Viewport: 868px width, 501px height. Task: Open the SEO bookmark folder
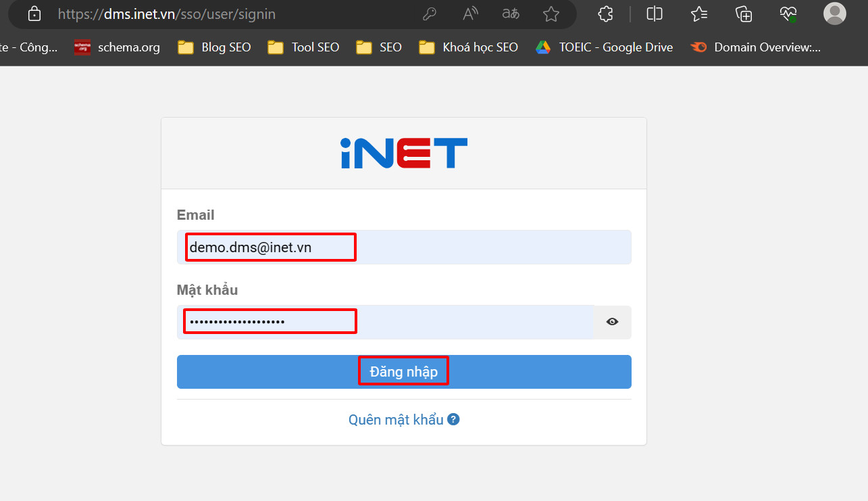(x=379, y=47)
